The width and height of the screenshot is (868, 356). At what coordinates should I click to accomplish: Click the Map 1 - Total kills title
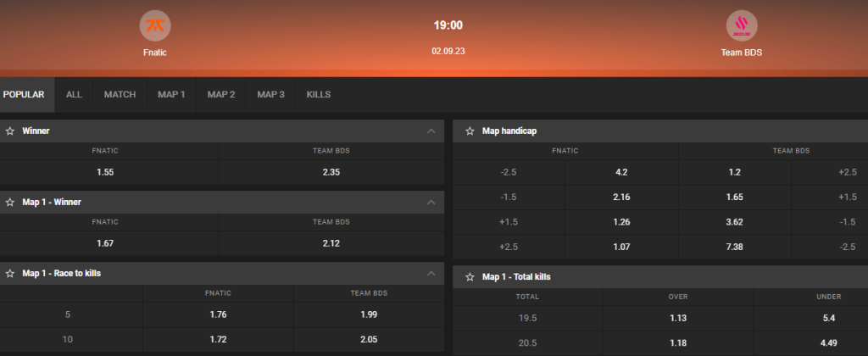(516, 277)
